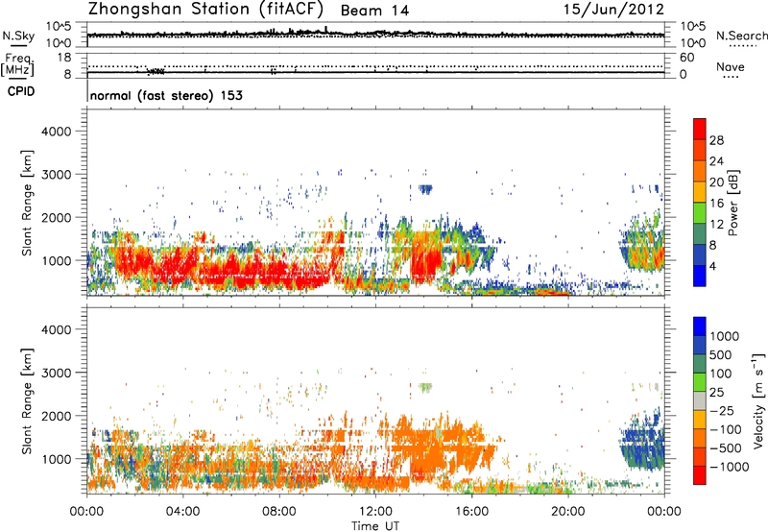Pick the topmost blue velocity colorbar segment
The height and width of the screenshot is (532, 768).
[700, 326]
